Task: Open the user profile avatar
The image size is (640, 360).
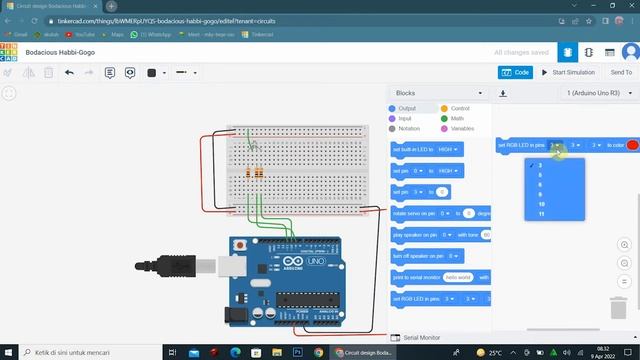Action: click(631, 52)
